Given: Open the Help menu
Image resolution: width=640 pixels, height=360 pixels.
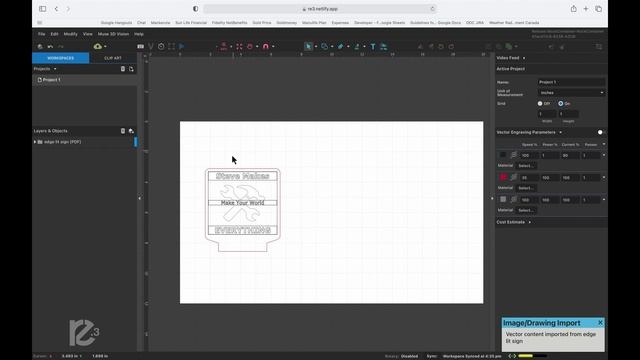Looking at the screenshot, I should click(x=139, y=34).
